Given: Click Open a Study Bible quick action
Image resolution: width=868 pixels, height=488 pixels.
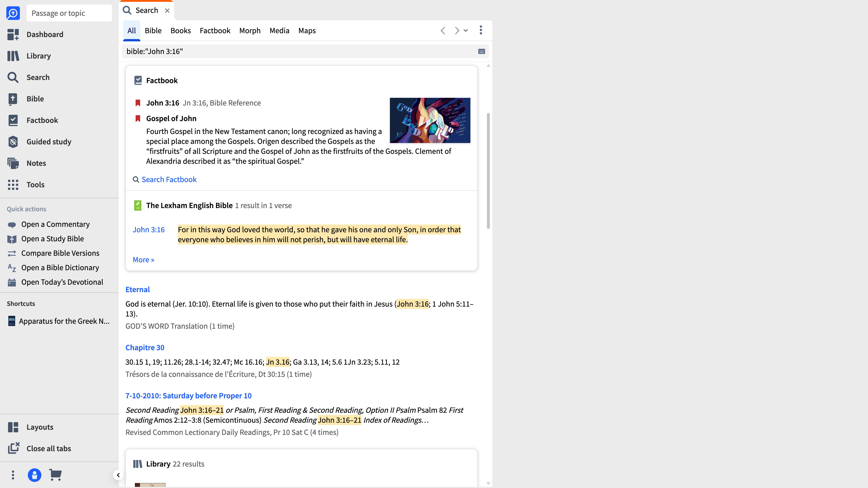Looking at the screenshot, I should [x=53, y=239].
